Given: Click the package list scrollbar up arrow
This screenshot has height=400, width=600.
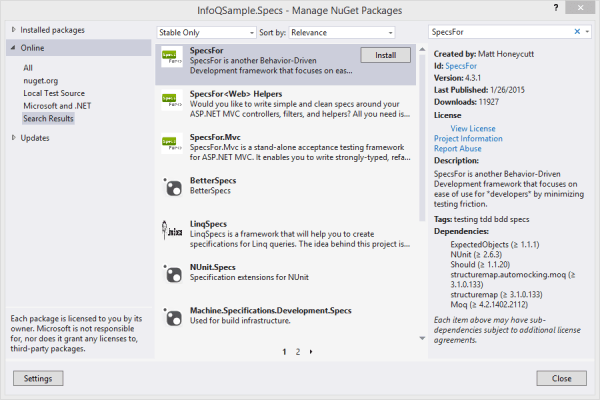Looking at the screenshot, I should pos(422,49).
